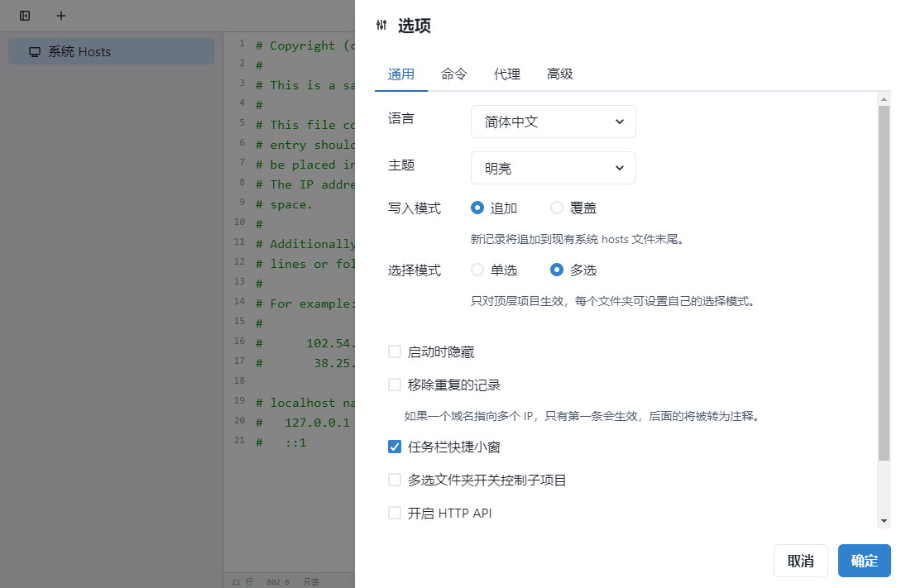Click editor line '# ::1'

click(280, 443)
